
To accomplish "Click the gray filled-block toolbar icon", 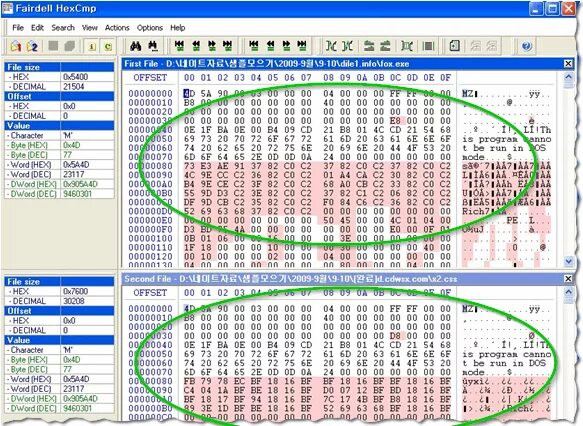I will pos(428,46).
